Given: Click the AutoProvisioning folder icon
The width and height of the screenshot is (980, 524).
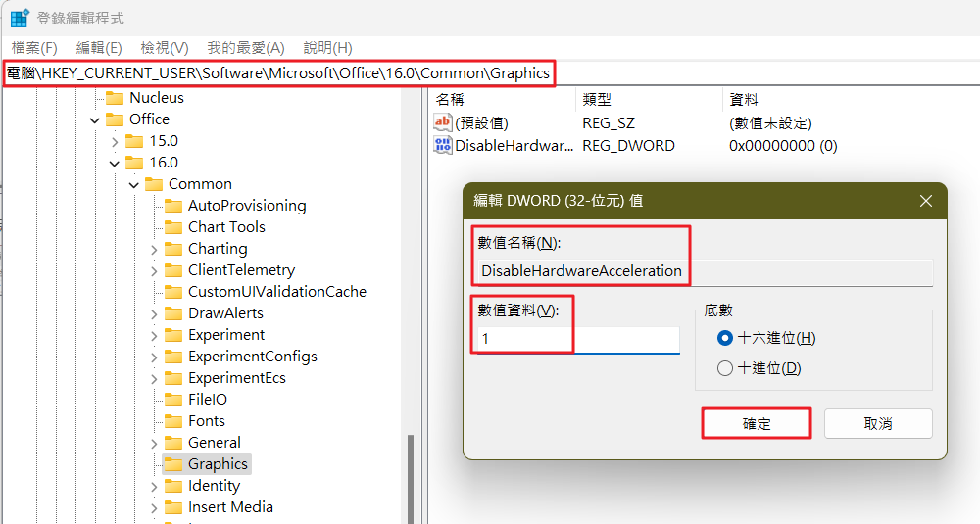Looking at the screenshot, I should [x=173, y=206].
